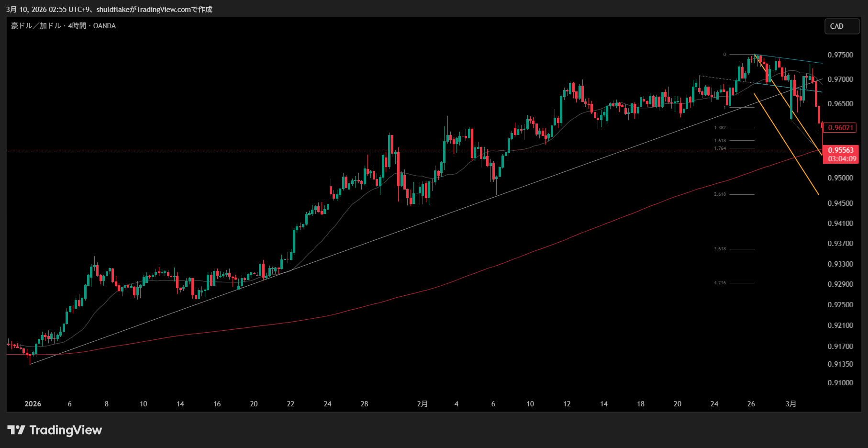Click the 2月 marker on time axis
The width and height of the screenshot is (868, 448).
[422, 404]
